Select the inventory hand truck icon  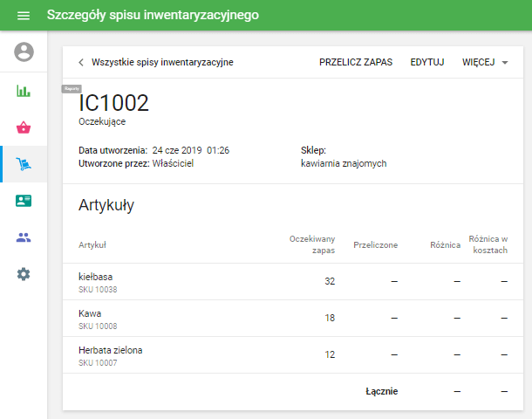tap(24, 164)
